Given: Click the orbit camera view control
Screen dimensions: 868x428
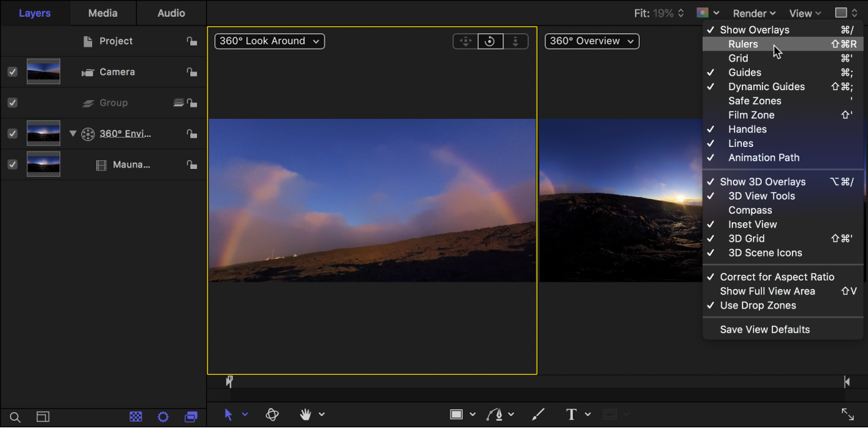Looking at the screenshot, I should click(490, 41).
